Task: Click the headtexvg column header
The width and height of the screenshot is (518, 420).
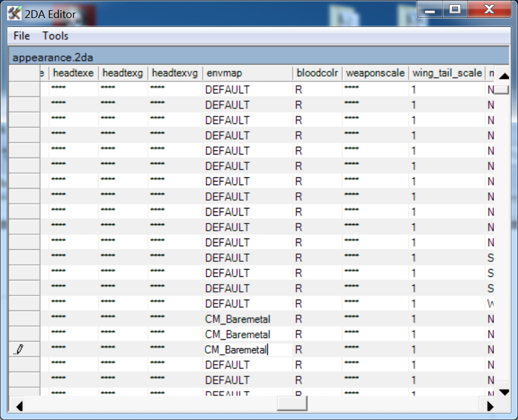Action: pos(174,74)
